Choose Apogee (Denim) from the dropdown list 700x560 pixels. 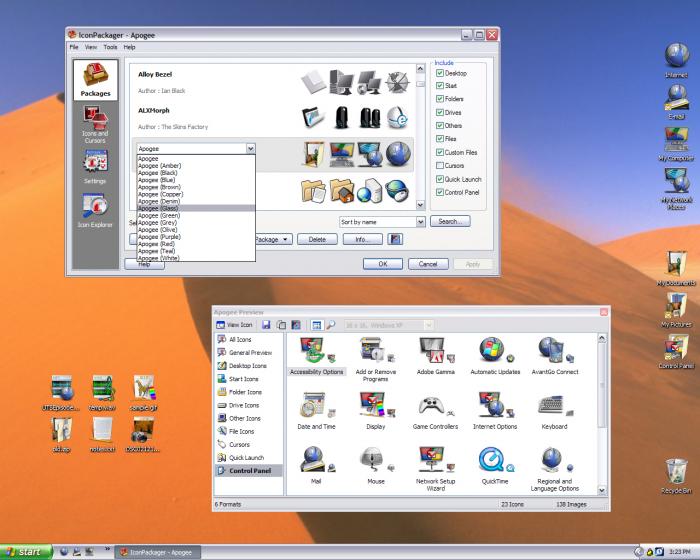pyautogui.click(x=196, y=201)
